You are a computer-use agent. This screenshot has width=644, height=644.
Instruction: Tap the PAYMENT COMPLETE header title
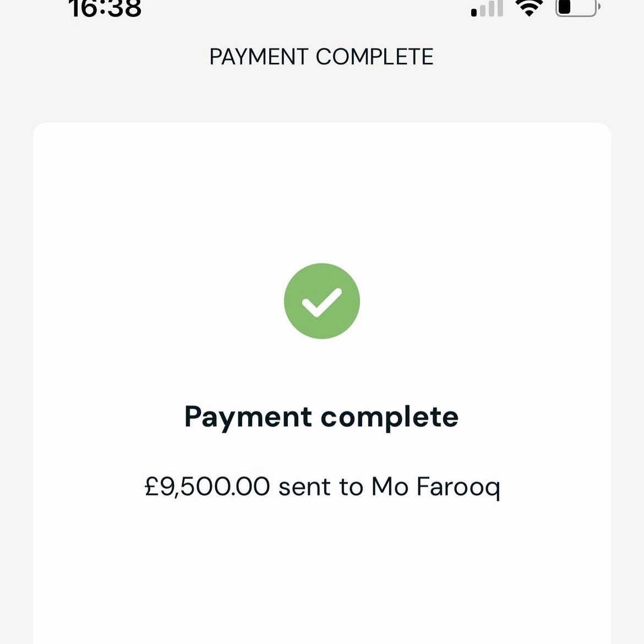coord(321,57)
